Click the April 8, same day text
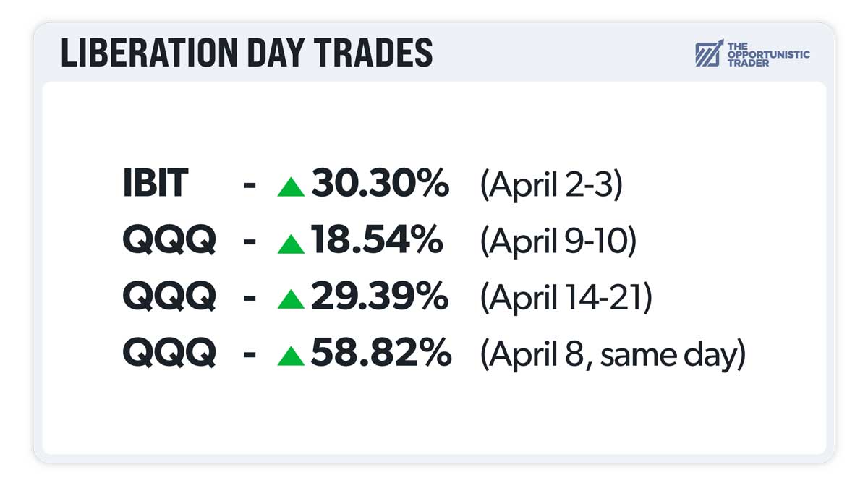The image size is (868, 488). pyautogui.click(x=613, y=354)
